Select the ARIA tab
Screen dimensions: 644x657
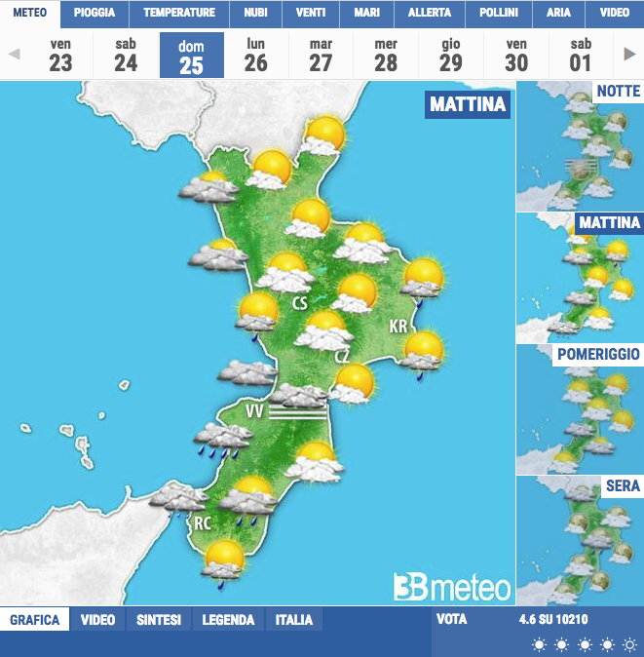pos(558,14)
